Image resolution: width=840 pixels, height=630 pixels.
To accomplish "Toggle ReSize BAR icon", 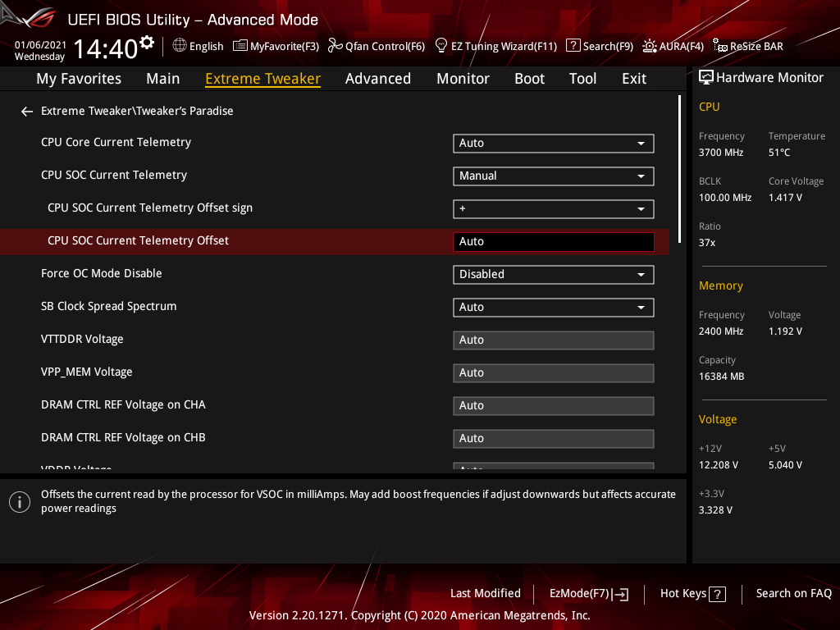I will click(x=720, y=46).
